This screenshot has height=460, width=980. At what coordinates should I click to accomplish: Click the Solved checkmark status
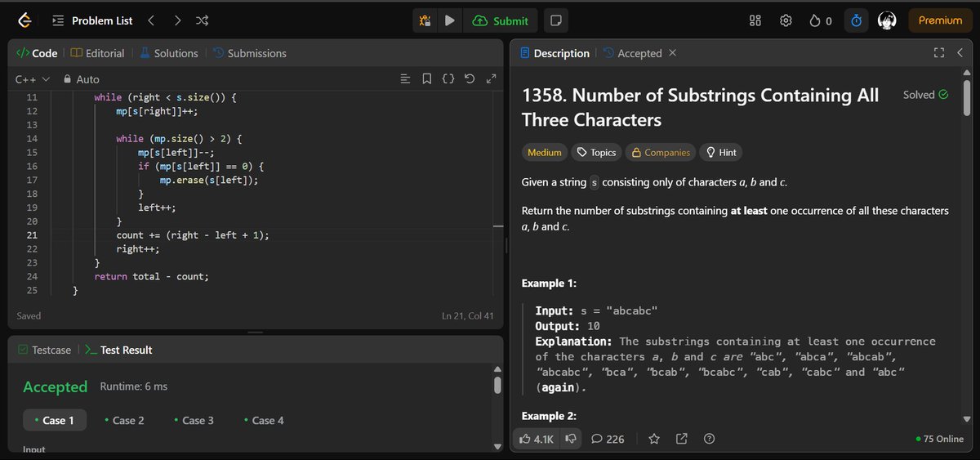coord(925,95)
